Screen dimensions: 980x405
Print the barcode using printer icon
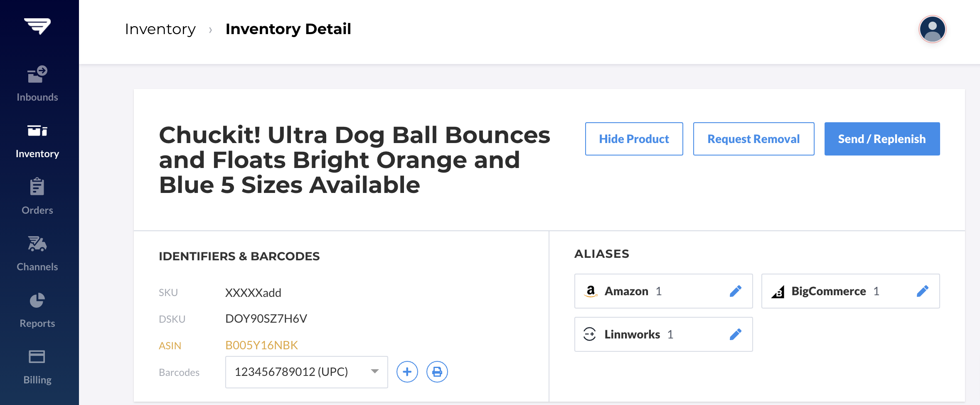[x=437, y=372]
